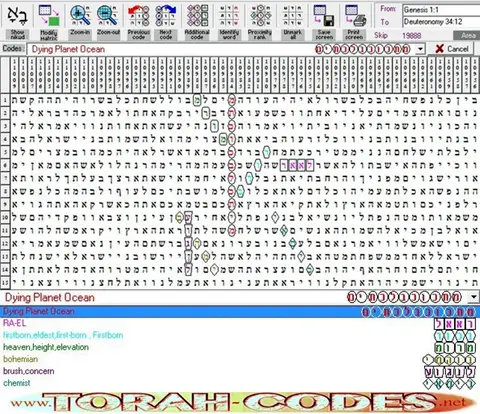Screen dimensions: 480x414
Task: Click matrix row header 6
Action: pos(5,165)
